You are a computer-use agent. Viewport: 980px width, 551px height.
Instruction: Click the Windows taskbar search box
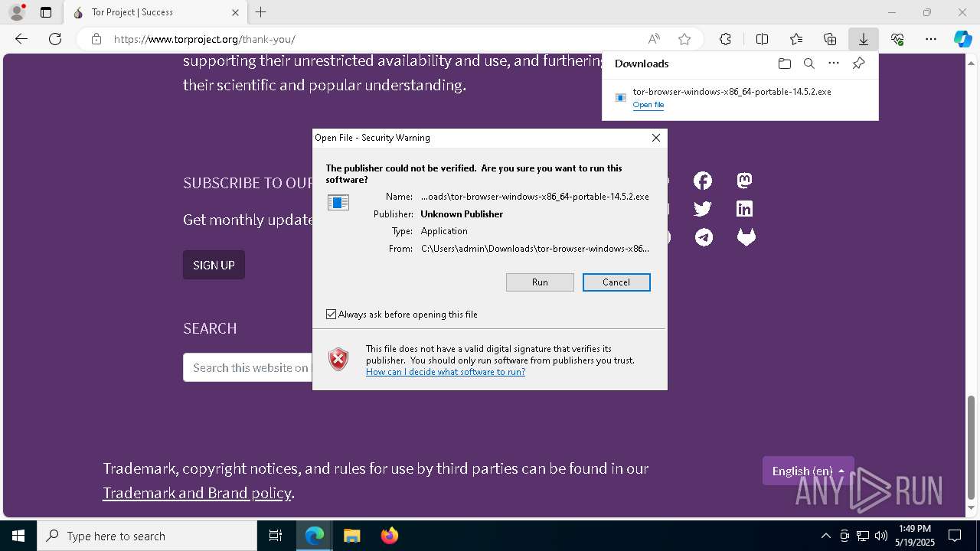click(x=147, y=536)
